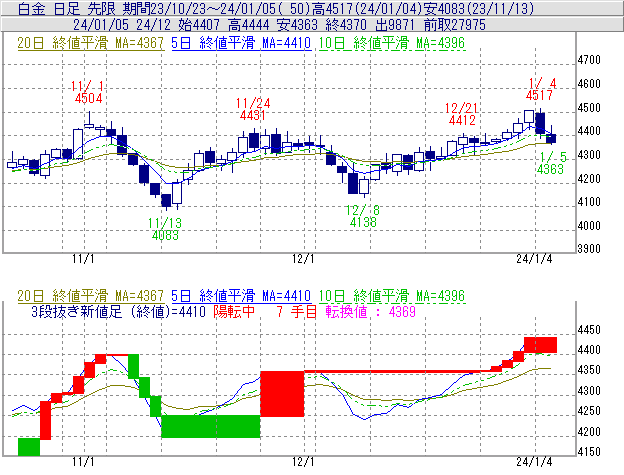This screenshot has width=624, height=475.
Task: Click the wide green block in lower chart
Action: pyautogui.click(x=211, y=426)
